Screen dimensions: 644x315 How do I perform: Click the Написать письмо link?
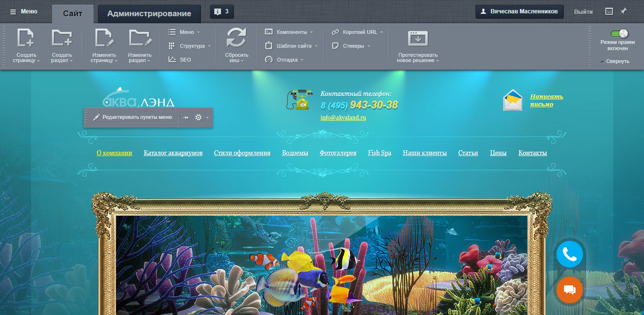click(x=547, y=100)
